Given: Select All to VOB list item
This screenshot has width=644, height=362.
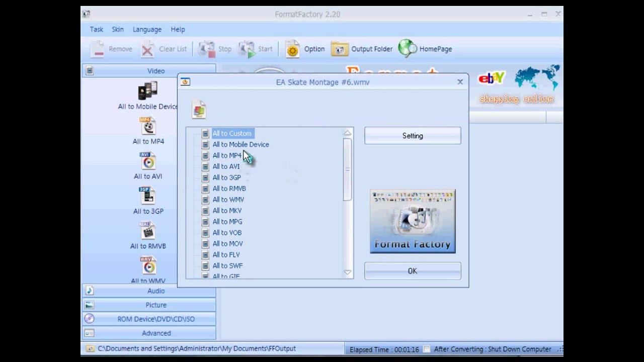Looking at the screenshot, I should pyautogui.click(x=227, y=233).
